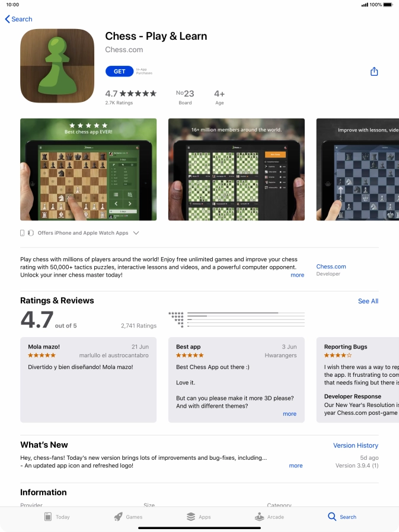Screen dimensions: 399x532
Task: Tap the Apple Watch device icon
Action: (31, 233)
